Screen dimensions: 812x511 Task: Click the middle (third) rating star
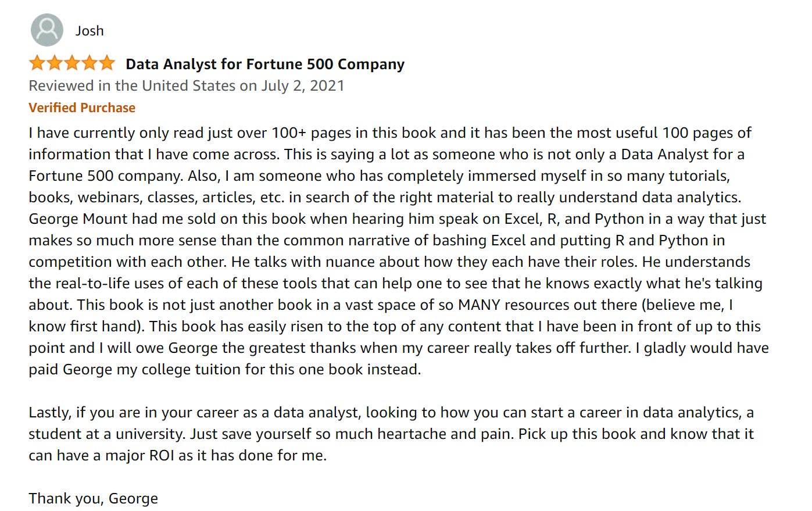(x=72, y=63)
